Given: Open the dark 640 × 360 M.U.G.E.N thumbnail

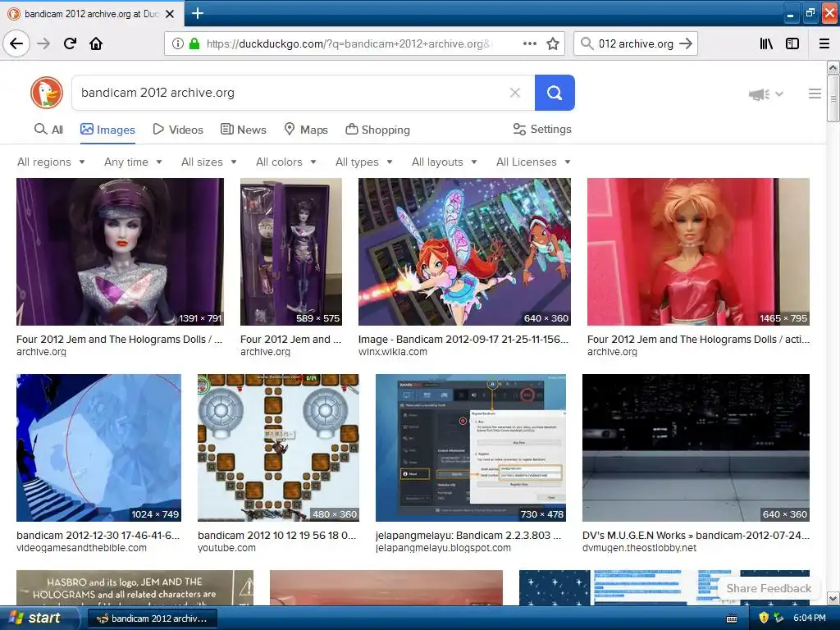Looking at the screenshot, I should [696, 448].
